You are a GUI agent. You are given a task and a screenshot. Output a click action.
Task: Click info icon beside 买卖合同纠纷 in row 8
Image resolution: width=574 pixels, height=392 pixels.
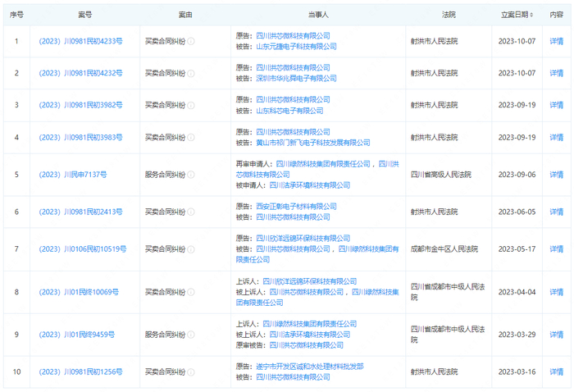(x=191, y=292)
